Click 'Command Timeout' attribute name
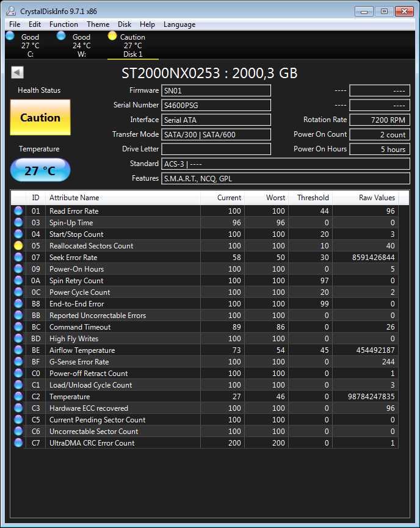The height and width of the screenshot is (528, 420). pos(80,327)
